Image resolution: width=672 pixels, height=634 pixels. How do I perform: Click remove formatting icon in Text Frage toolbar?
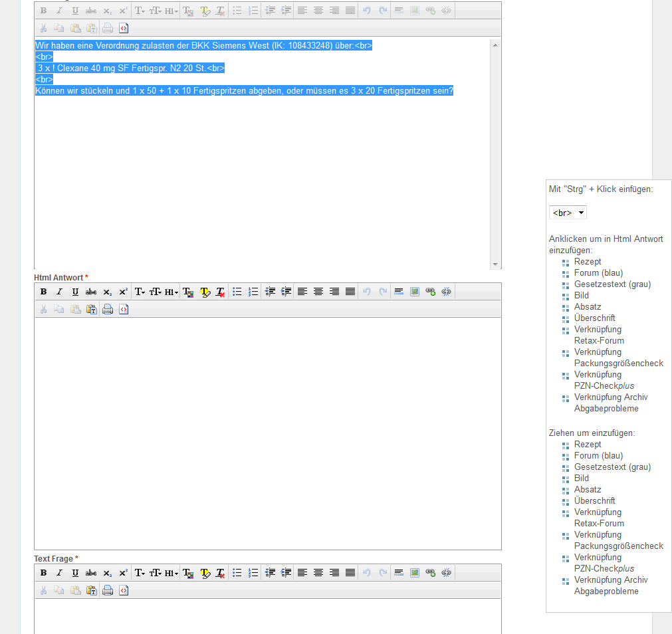pos(221,573)
